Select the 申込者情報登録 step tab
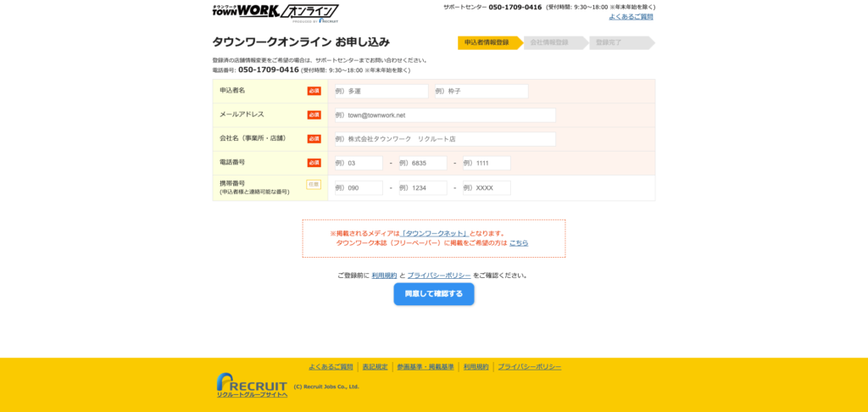868x412 pixels. (x=490, y=42)
